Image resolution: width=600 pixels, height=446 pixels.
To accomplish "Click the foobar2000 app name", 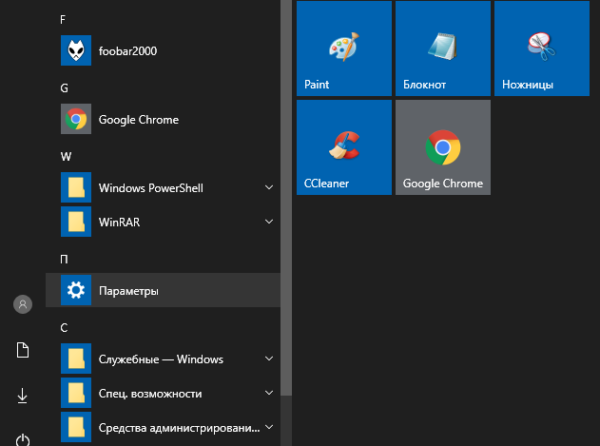I will (x=128, y=51).
